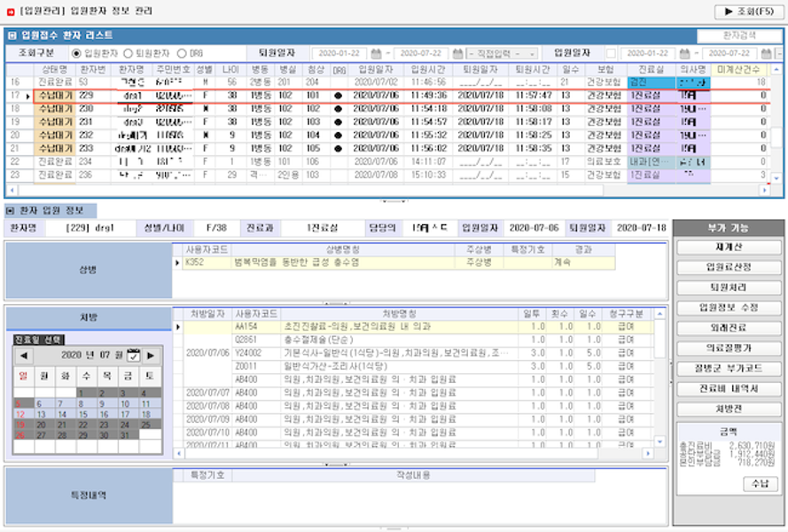
Task: Open the 퇴원일자 start date calendar picker
Action: coord(376,53)
